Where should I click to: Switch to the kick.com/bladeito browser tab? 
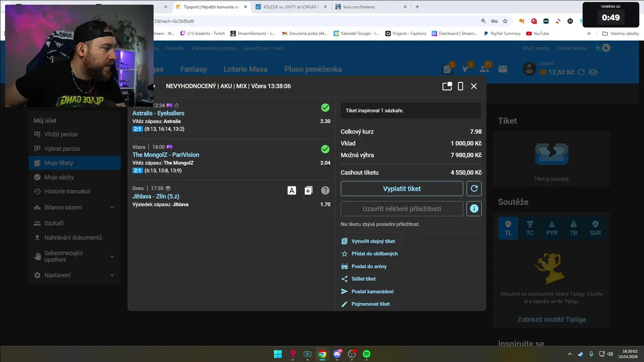click(x=371, y=7)
